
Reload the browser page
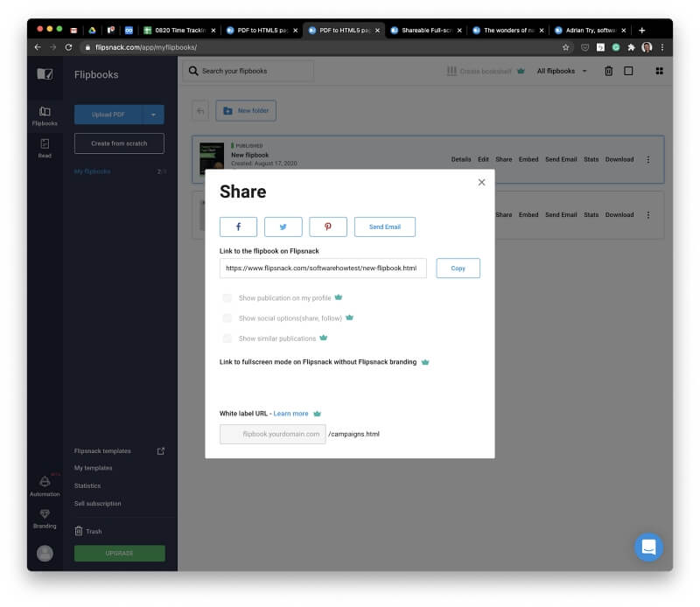click(68, 47)
